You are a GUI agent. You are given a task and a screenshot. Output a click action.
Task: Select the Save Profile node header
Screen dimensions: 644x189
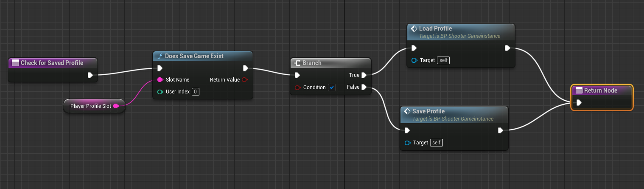tap(454, 114)
